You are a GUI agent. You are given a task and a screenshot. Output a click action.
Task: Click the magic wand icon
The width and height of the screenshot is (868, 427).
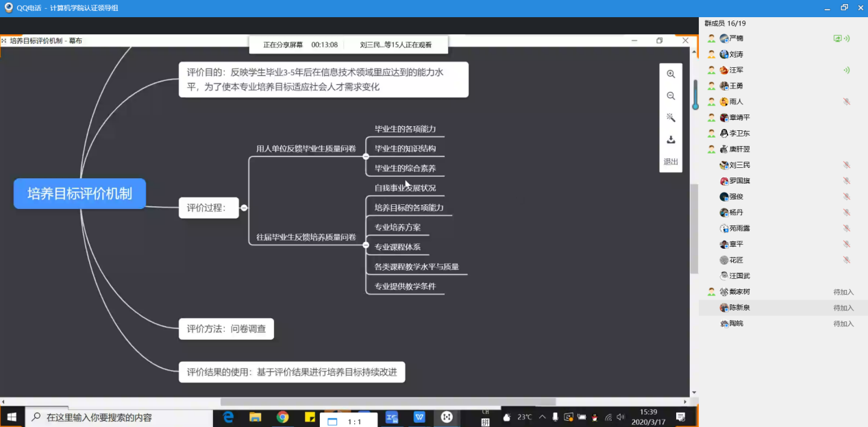pyautogui.click(x=671, y=118)
